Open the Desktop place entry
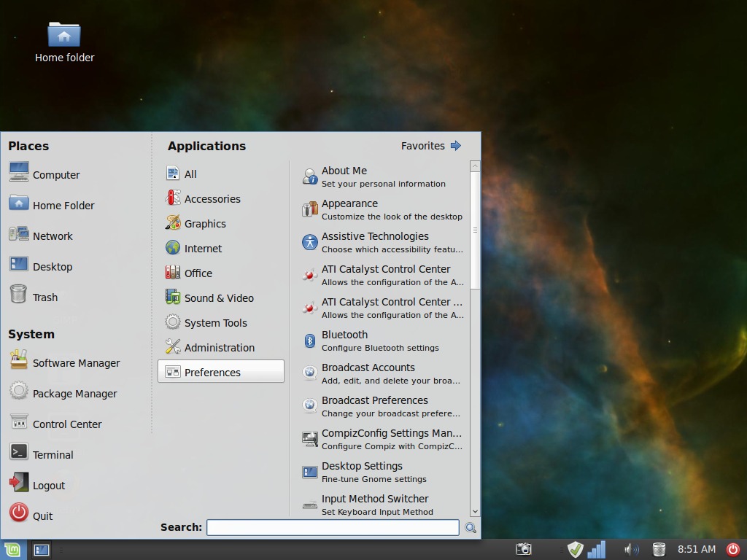Screen dimensions: 747x560 pyautogui.click(x=41, y=266)
